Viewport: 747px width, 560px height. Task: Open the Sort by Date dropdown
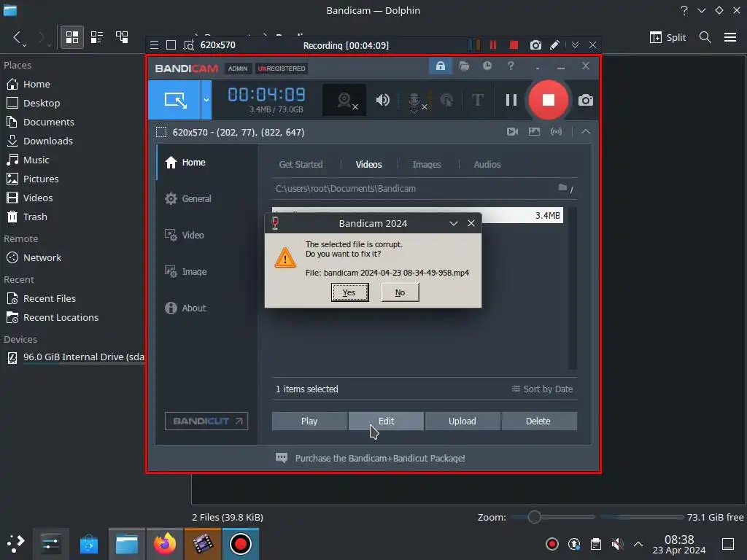543,389
